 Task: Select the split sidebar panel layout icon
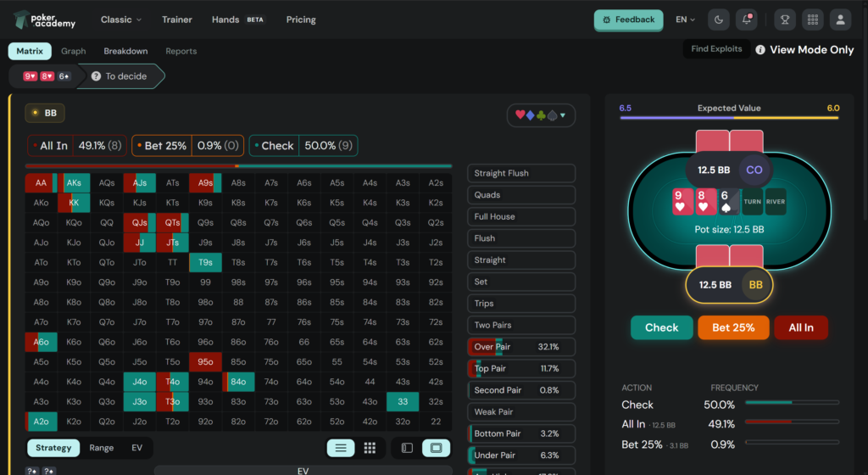click(x=407, y=448)
